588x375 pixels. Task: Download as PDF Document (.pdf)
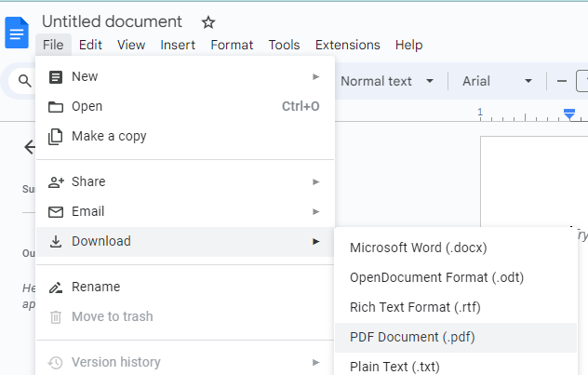[456, 338]
